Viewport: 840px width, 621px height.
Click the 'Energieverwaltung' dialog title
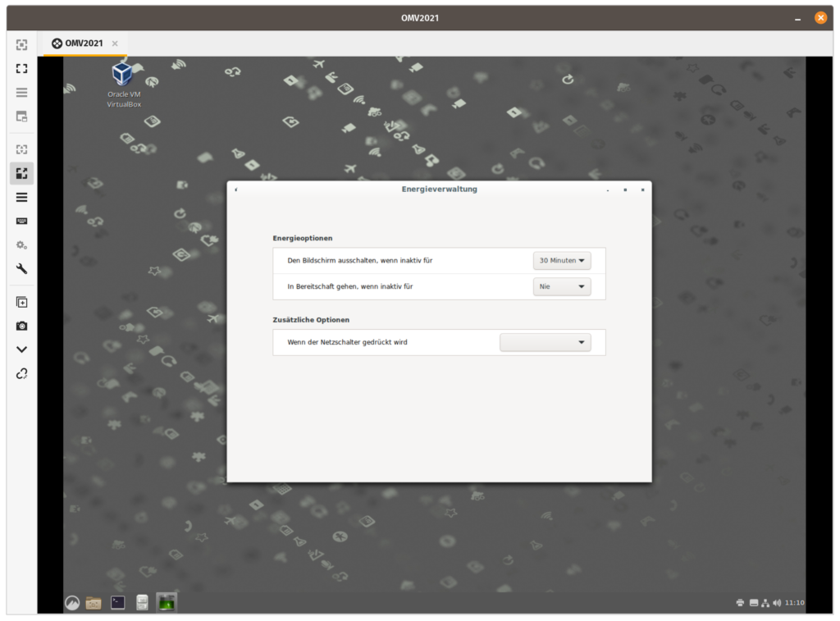tap(440, 189)
